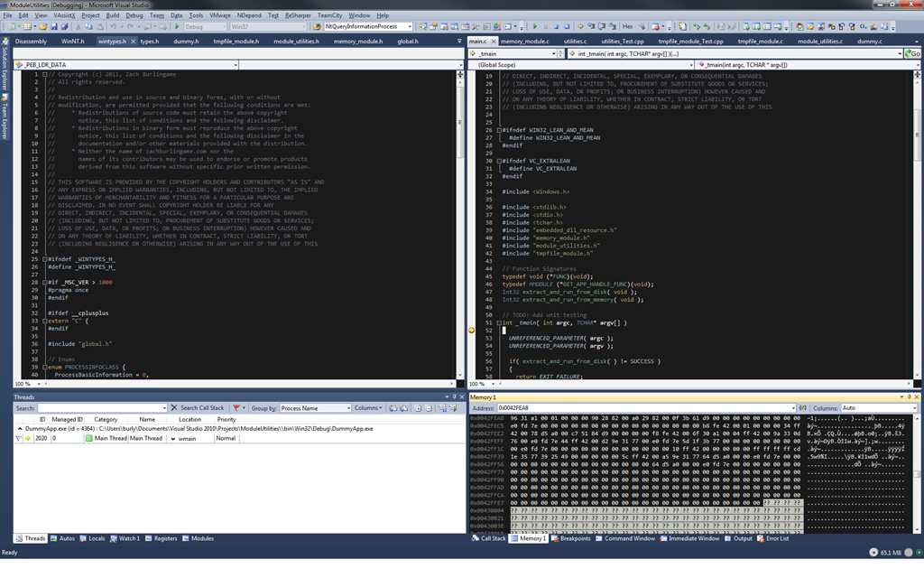924x578 pixels.
Task: Toggle auto-hide pin on Memory 1 panel
Action: coord(910,397)
